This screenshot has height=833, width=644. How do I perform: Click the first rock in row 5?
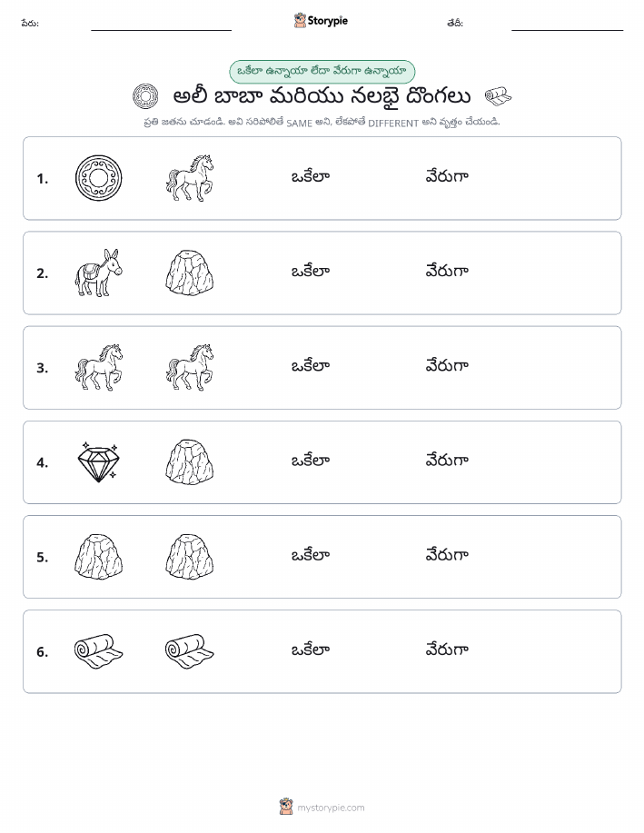tap(98, 556)
